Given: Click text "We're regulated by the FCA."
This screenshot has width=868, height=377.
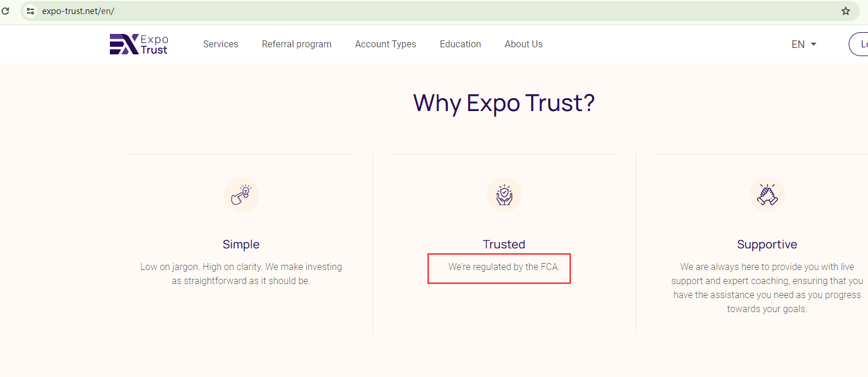Looking at the screenshot, I should click(504, 267).
